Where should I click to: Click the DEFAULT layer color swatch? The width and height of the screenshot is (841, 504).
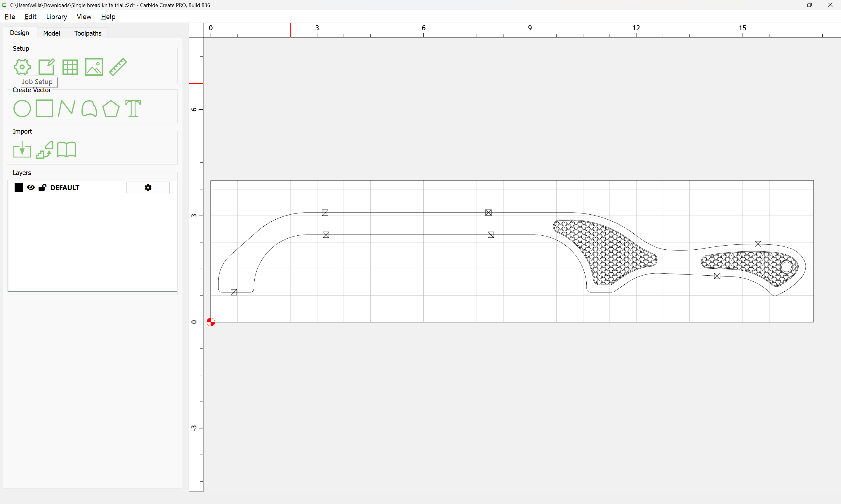click(x=19, y=188)
